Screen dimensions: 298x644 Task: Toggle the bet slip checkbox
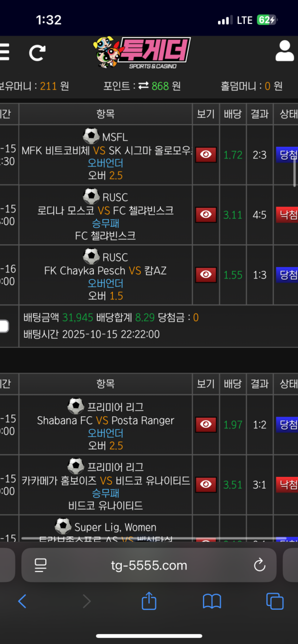point(4,326)
